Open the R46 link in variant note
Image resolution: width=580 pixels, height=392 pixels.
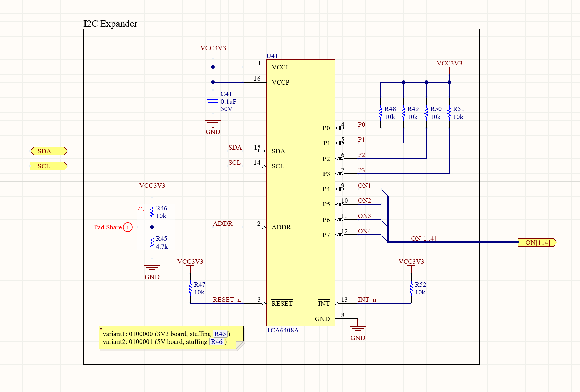pos(217,342)
